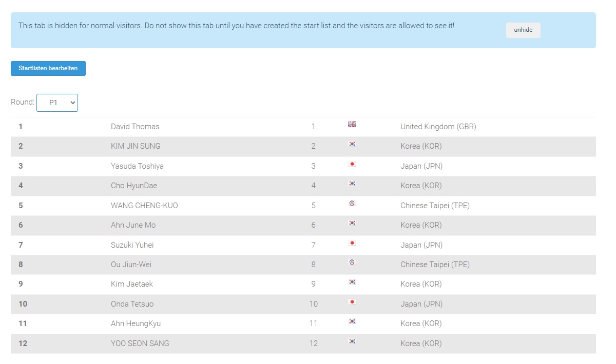Click the Korea flag next to YOO SEON SANG
Image resolution: width=616 pixels, height=364 pixels.
click(x=352, y=341)
